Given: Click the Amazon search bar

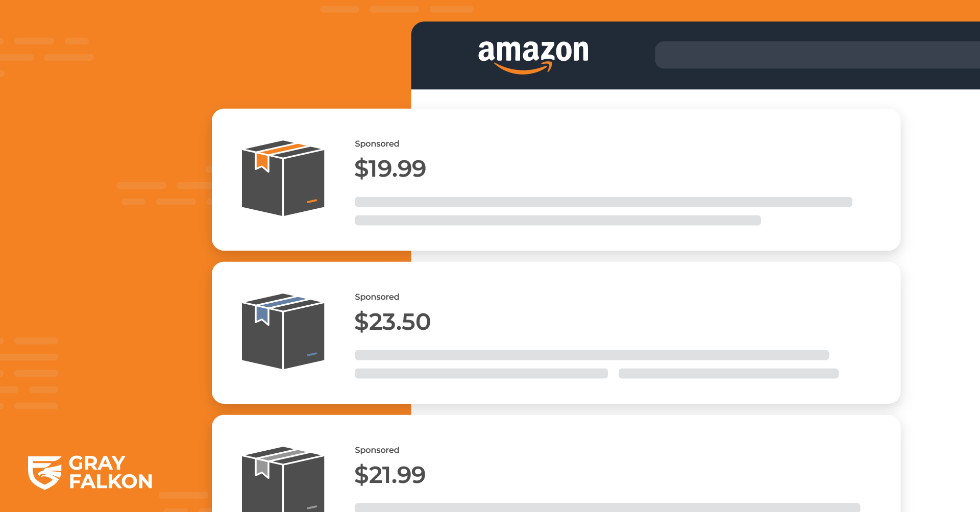Looking at the screenshot, I should tap(817, 55).
